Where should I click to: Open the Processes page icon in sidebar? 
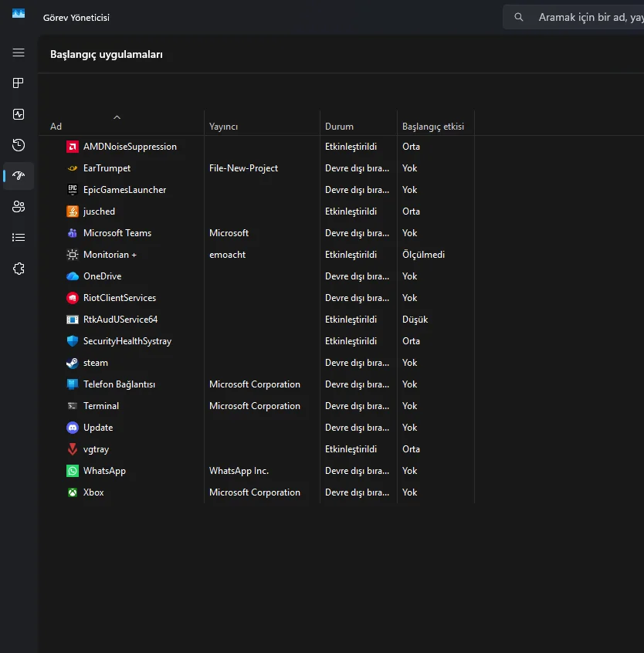[19, 83]
